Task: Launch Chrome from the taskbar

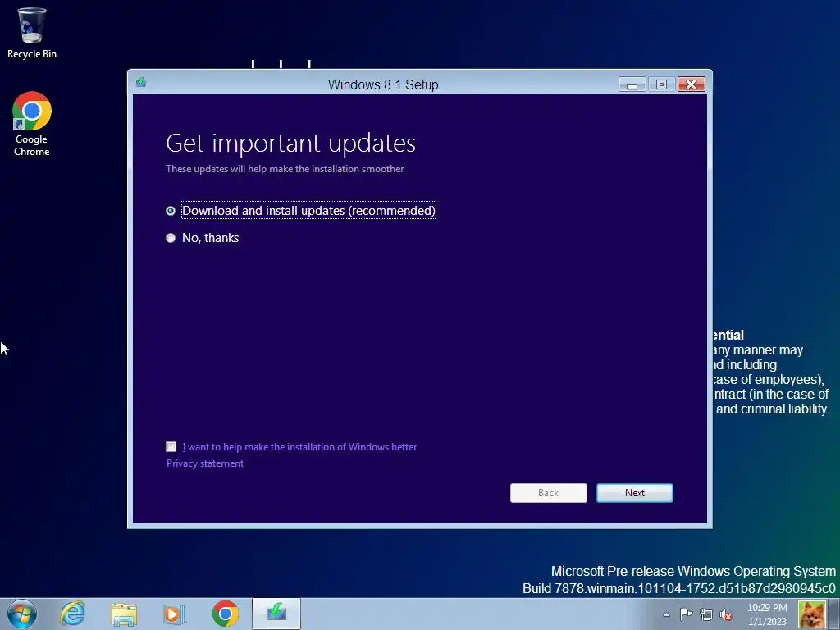Action: pos(225,614)
